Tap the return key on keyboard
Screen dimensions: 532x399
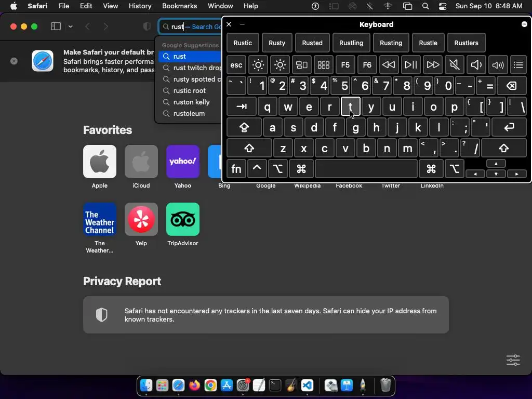click(x=509, y=128)
